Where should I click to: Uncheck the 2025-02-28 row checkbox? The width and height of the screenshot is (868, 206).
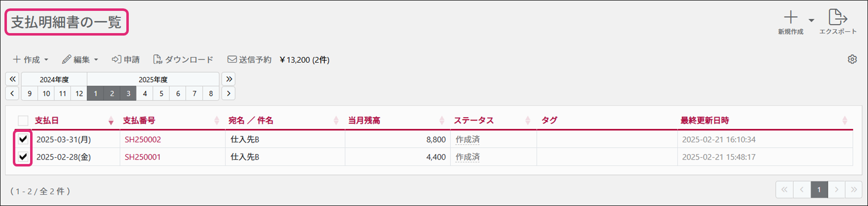click(23, 157)
